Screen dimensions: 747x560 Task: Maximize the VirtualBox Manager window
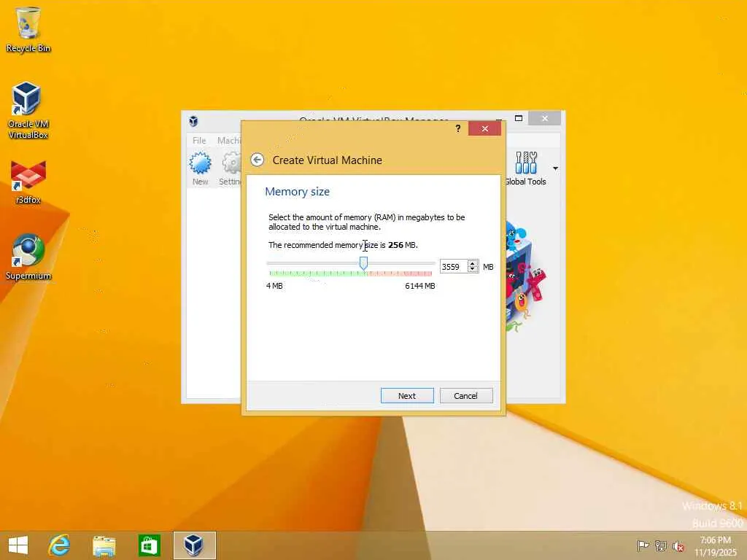coord(519,118)
